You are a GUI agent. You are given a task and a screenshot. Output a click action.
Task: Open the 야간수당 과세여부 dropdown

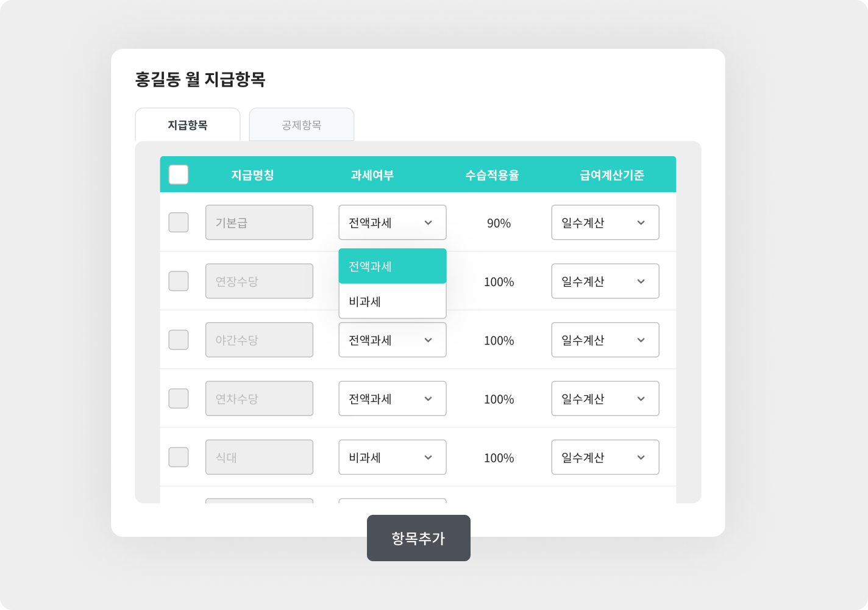[x=392, y=340]
